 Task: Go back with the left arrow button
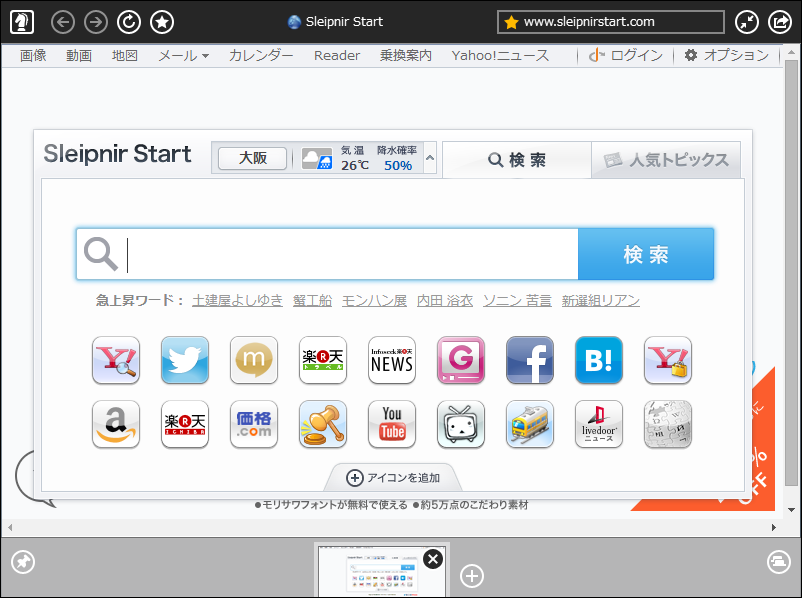63,22
